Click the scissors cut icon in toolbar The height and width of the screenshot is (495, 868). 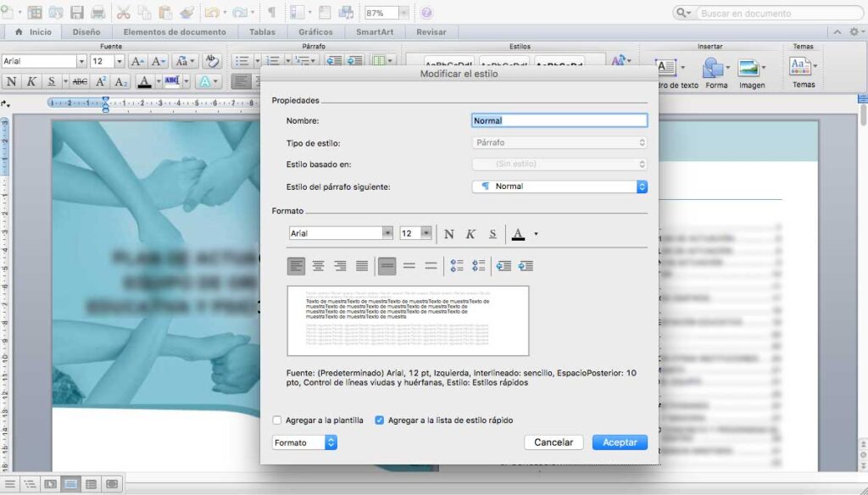(124, 13)
